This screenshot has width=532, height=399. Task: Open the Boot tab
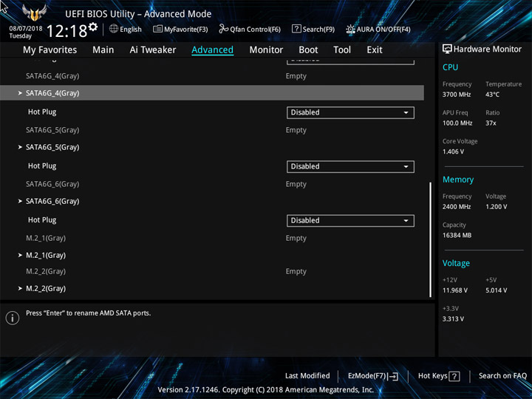(308, 50)
